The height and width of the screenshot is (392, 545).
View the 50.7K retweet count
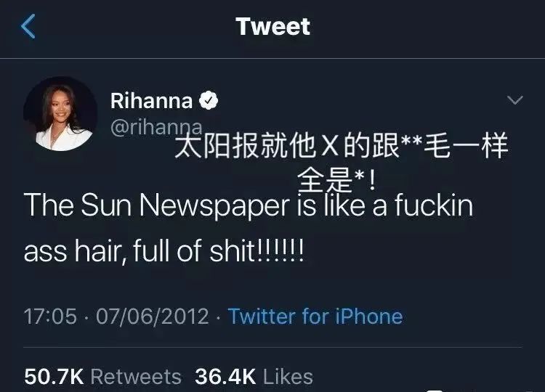54,376
